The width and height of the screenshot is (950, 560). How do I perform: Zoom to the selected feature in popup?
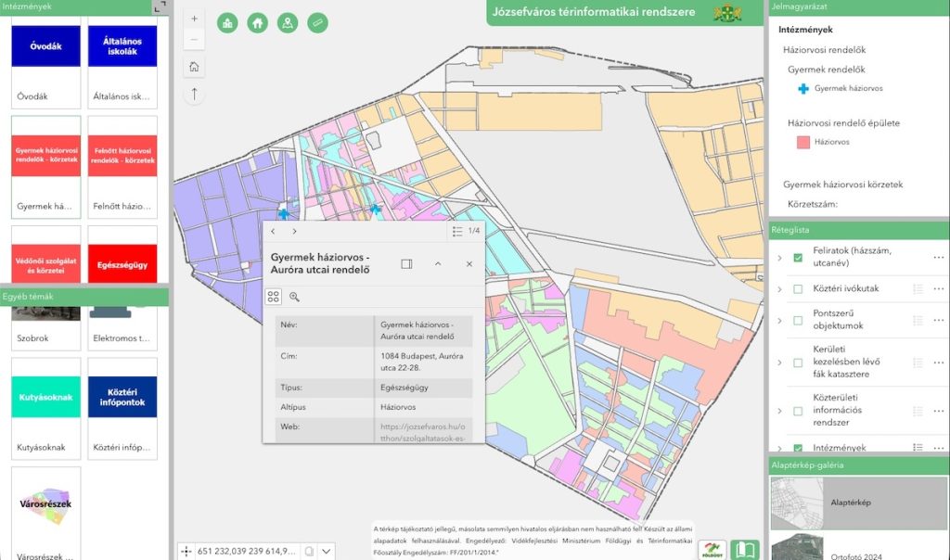pos(294,297)
